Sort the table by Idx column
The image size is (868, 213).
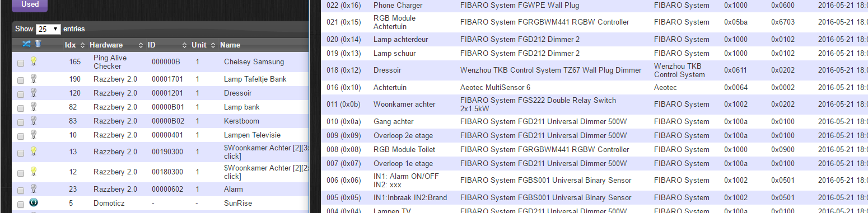click(74, 45)
